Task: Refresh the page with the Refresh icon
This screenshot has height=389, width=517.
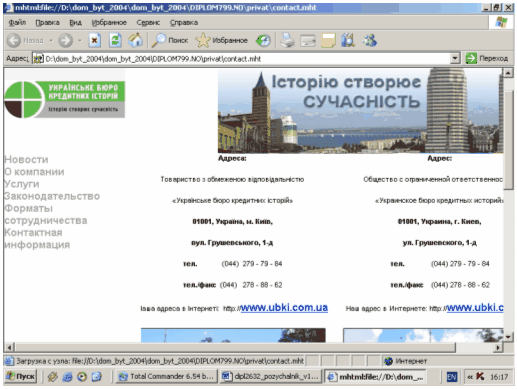Action: tap(115, 40)
